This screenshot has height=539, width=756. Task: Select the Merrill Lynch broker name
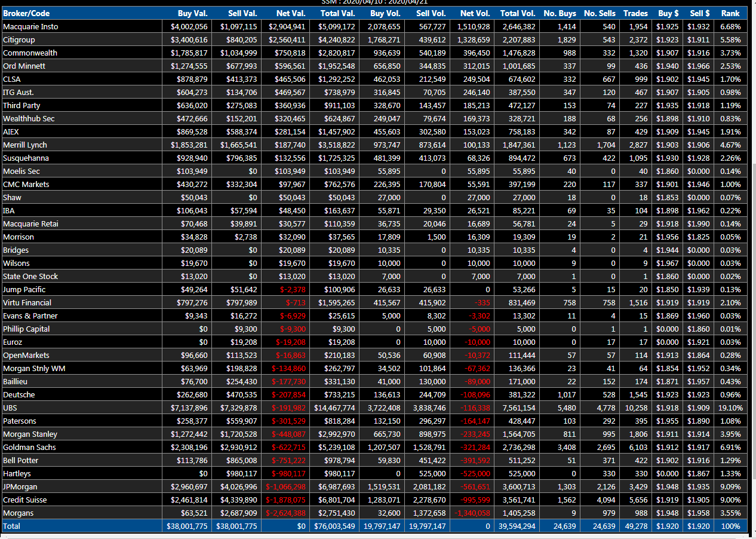point(25,145)
